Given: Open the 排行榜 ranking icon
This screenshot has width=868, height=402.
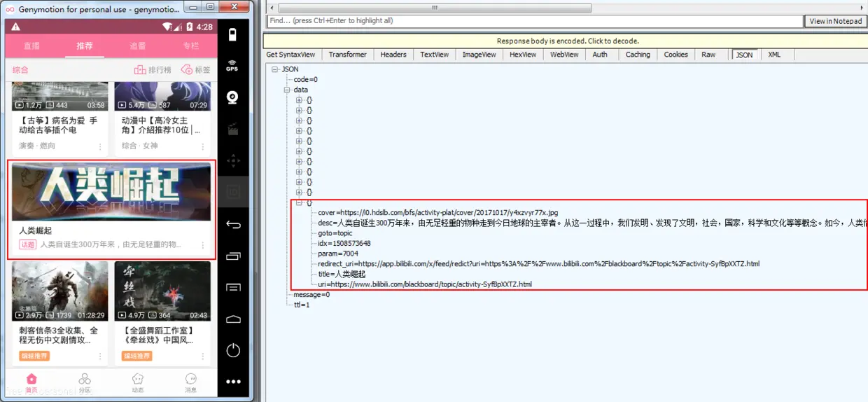Looking at the screenshot, I should click(139, 70).
